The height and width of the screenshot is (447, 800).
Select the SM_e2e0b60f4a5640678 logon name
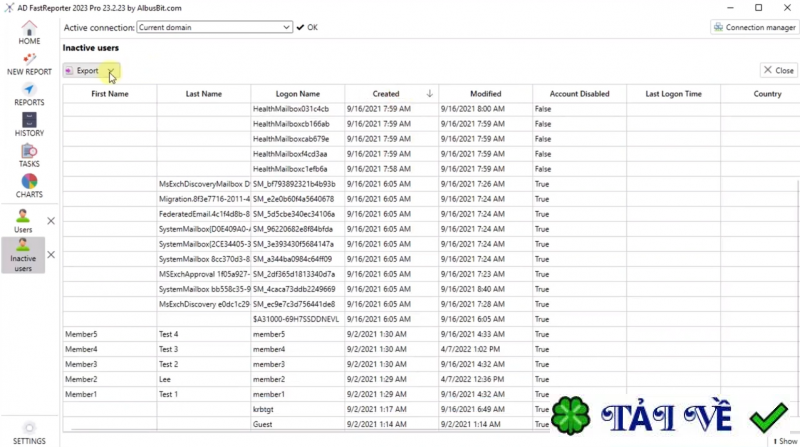pos(297,199)
